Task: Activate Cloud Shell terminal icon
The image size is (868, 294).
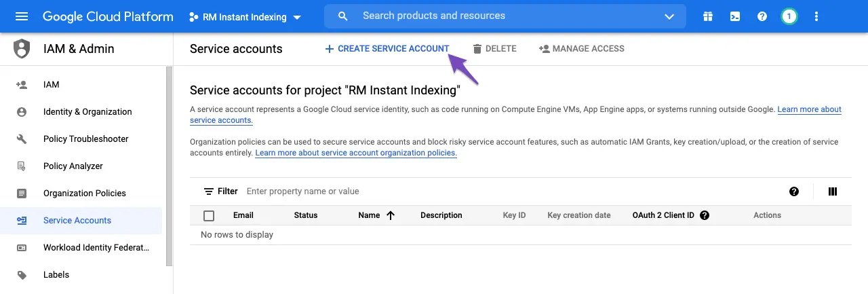Action: [735, 16]
